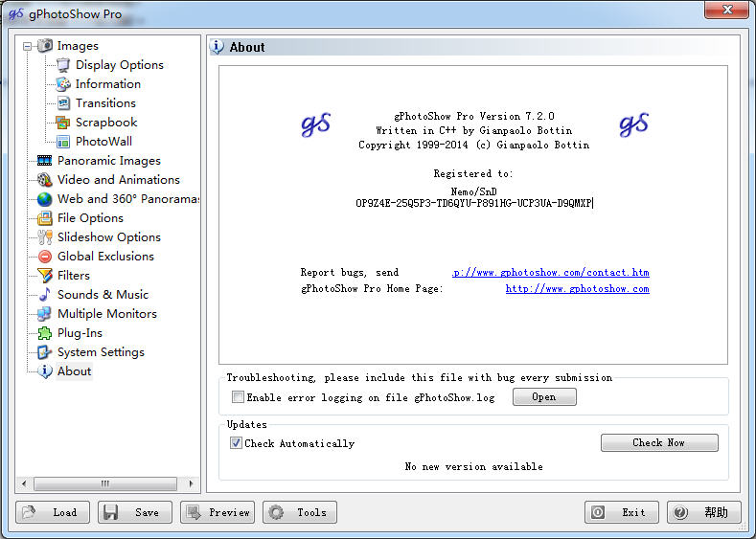This screenshot has width=756, height=539.
Task: Collapse the Images tree node
Action: (27, 46)
